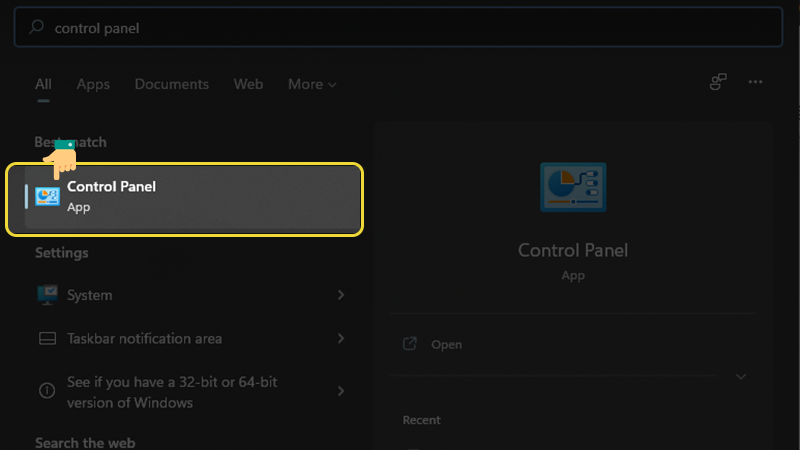
Task: Expand the System result chevron
Action: 341,295
